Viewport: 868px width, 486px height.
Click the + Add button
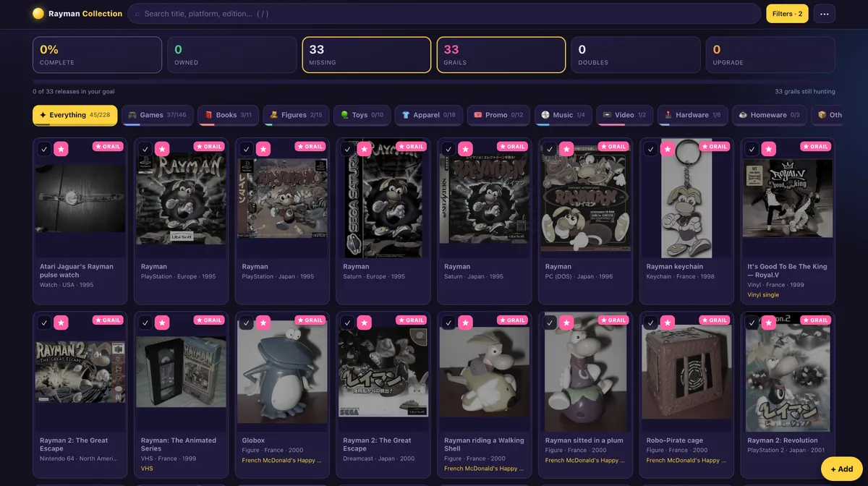(x=841, y=469)
